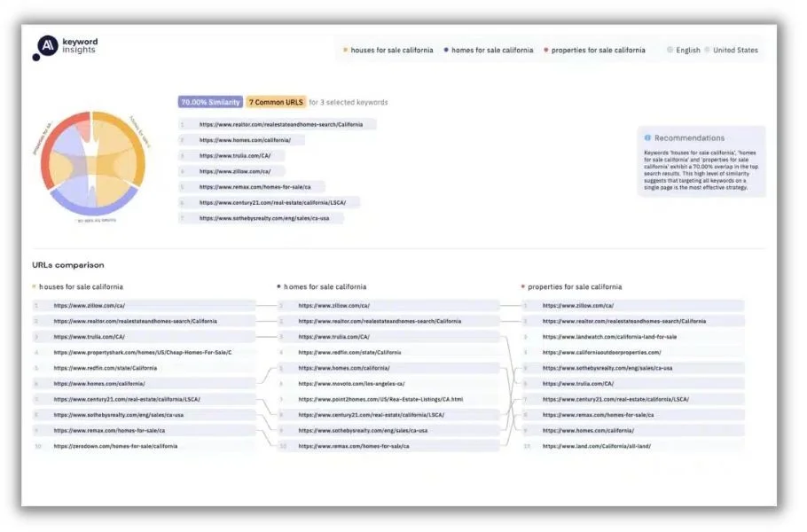Click 'for 3 selected keywords' text

[349, 102]
